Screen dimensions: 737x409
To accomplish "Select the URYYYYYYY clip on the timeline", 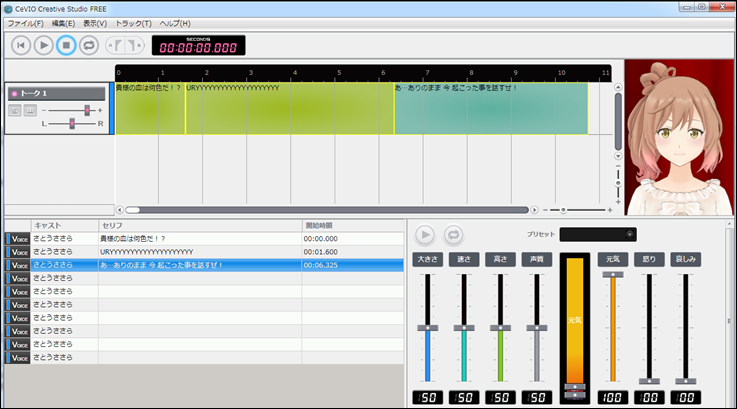I will click(x=290, y=109).
